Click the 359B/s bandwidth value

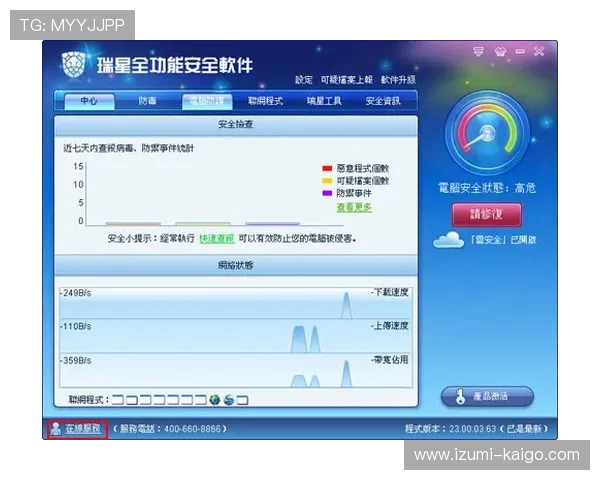point(77,361)
